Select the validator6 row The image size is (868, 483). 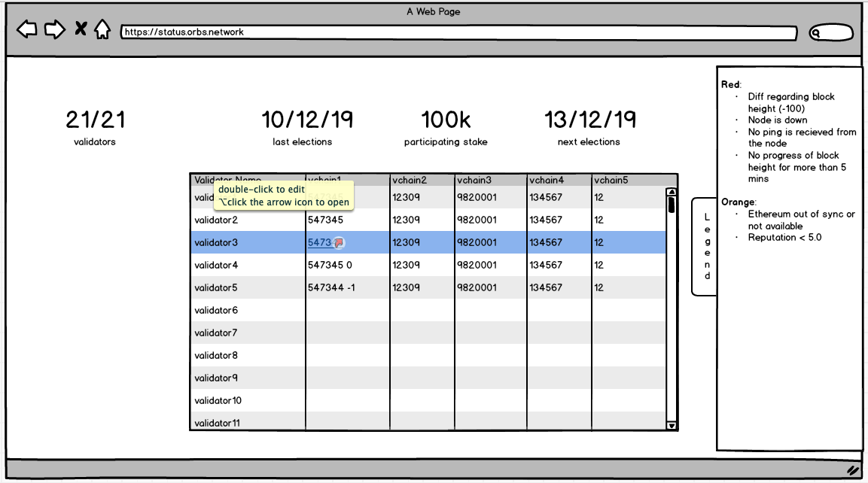[428, 310]
